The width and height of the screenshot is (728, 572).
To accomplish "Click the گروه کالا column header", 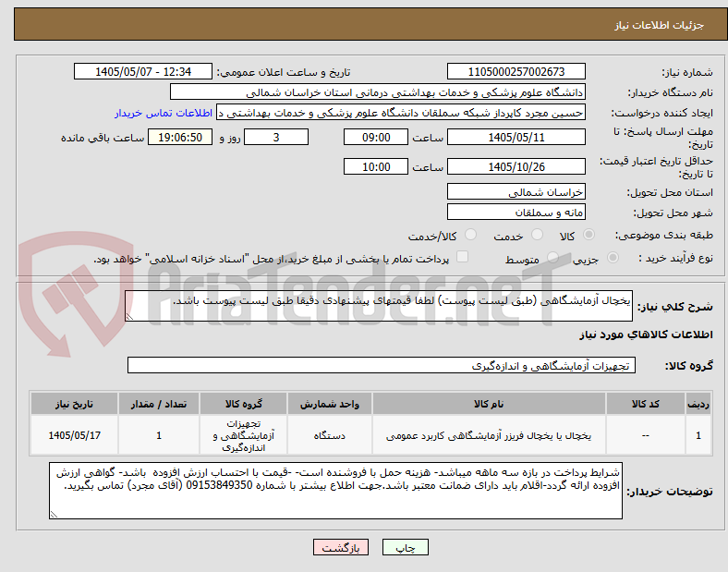I will pyautogui.click(x=243, y=404).
